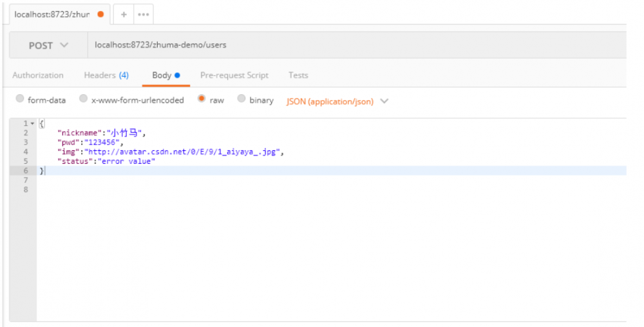
Task: Click the orange unsaved dot on request tab
Action: click(x=100, y=14)
